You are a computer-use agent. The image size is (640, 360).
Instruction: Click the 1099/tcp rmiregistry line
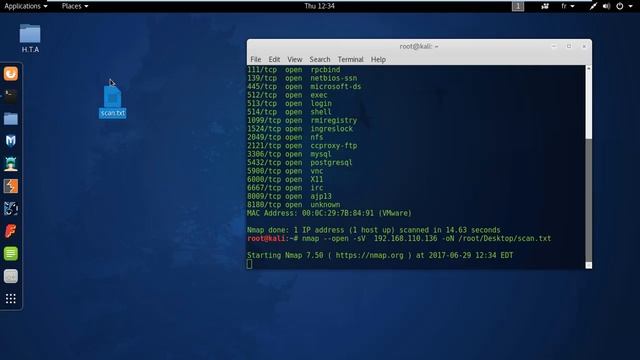click(302, 120)
